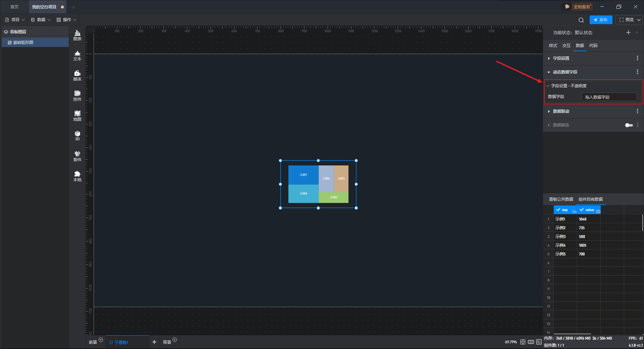
Task: Open the 控件 controls components icon
Action: [x=77, y=96]
